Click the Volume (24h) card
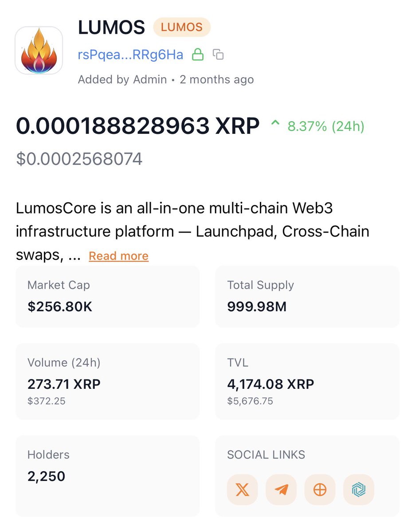415x532 pixels. (107, 381)
